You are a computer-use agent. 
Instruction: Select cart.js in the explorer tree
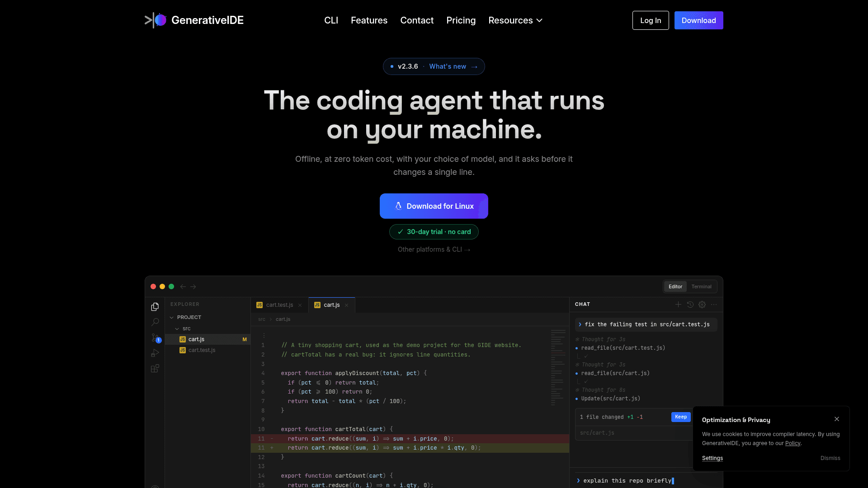[x=208, y=339]
